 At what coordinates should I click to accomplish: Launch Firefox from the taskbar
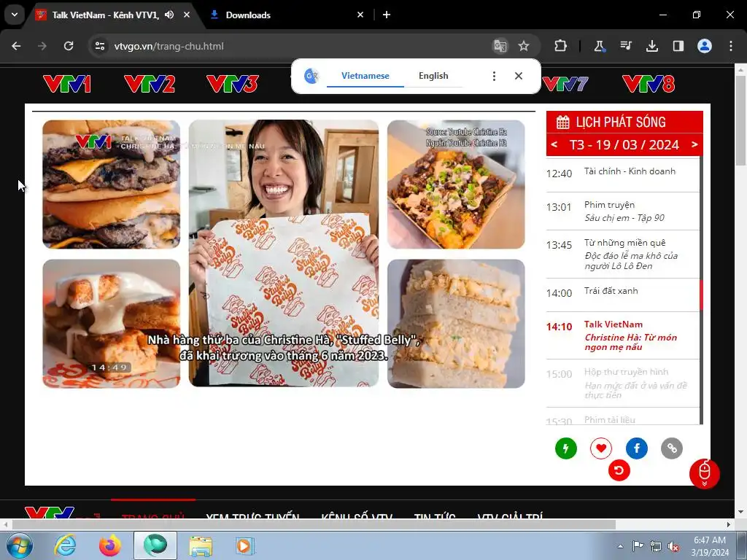[x=110, y=545]
